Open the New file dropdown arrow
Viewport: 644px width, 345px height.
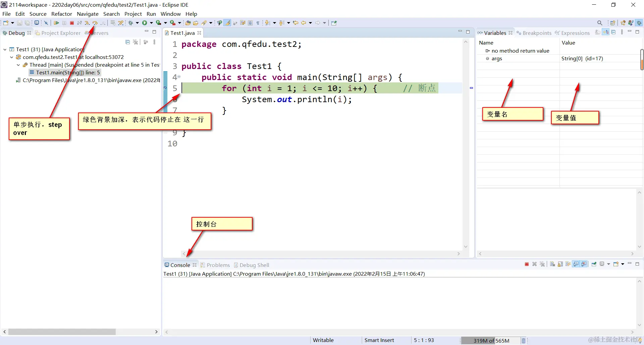[12, 23]
